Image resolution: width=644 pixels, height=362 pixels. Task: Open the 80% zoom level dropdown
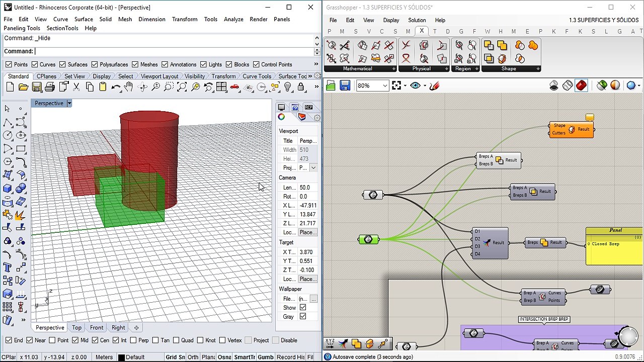tap(385, 86)
